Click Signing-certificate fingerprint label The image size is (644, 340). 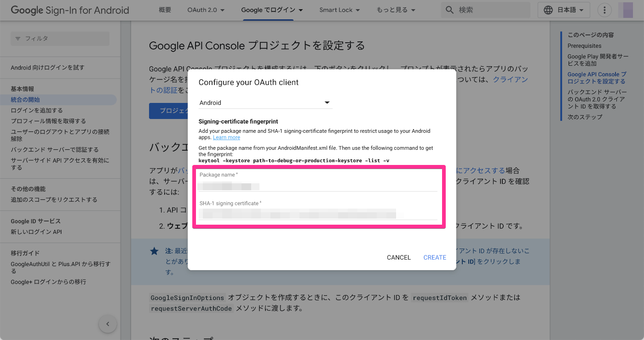(238, 121)
